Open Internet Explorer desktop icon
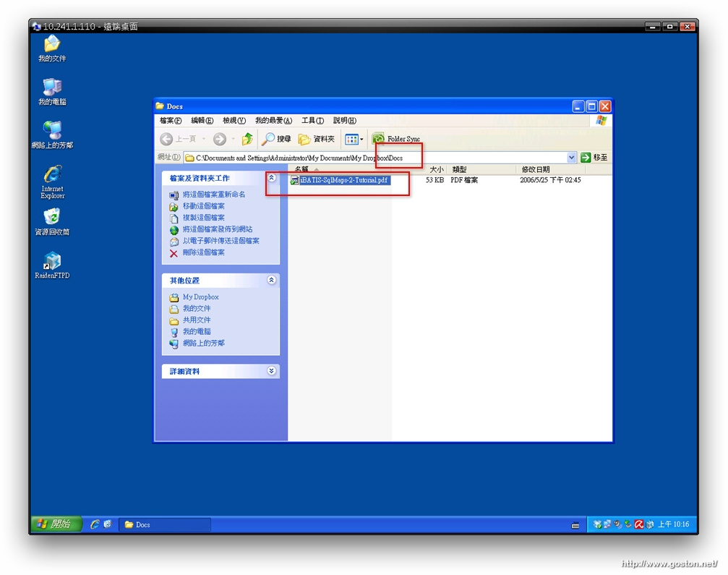Viewport: 728px width, 575px height. click(x=52, y=176)
